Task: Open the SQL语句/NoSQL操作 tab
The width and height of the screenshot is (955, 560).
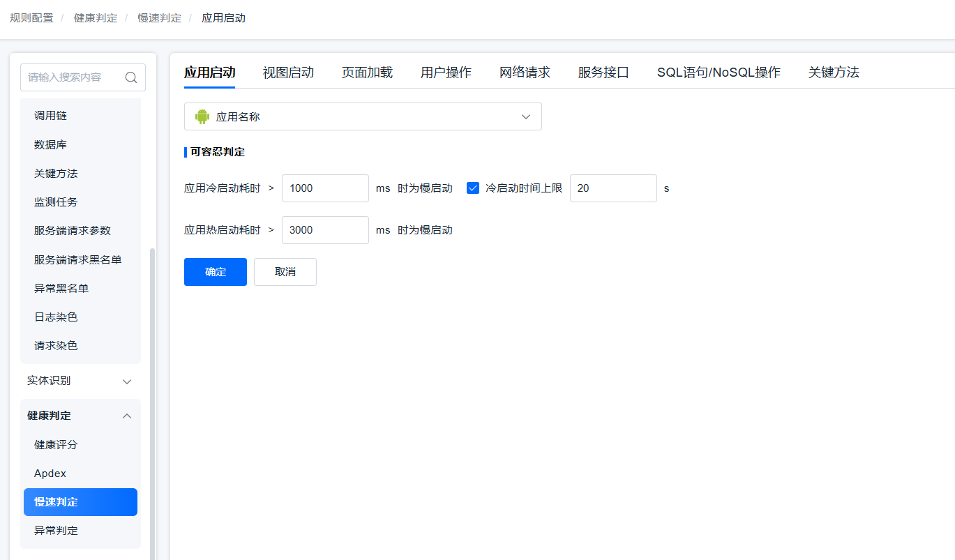Action: point(719,73)
